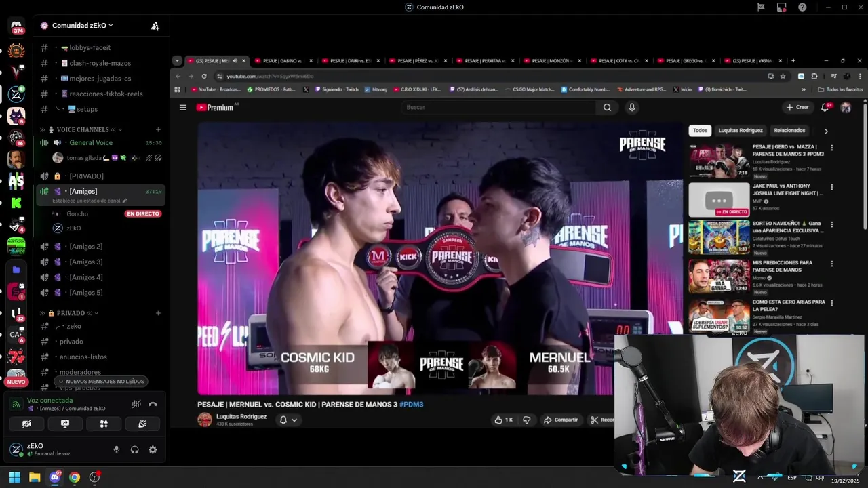Open Discord help question mark
This screenshot has width=868, height=488.
point(802,7)
